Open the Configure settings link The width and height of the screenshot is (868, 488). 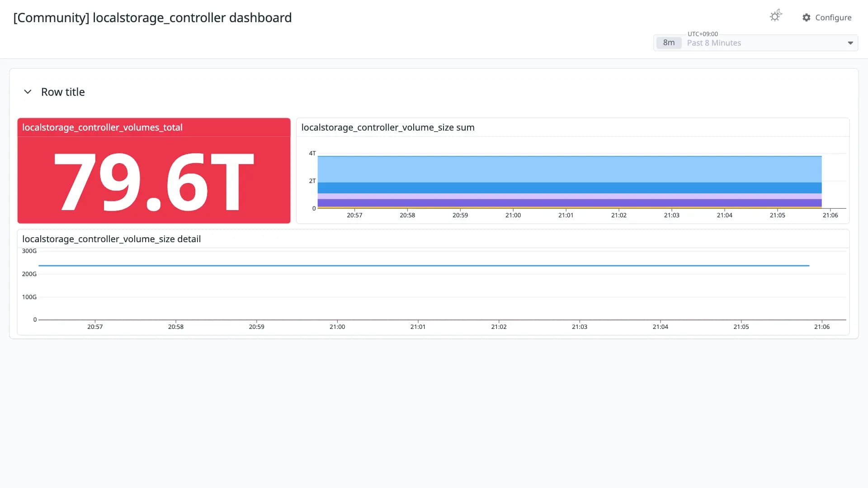[827, 18]
